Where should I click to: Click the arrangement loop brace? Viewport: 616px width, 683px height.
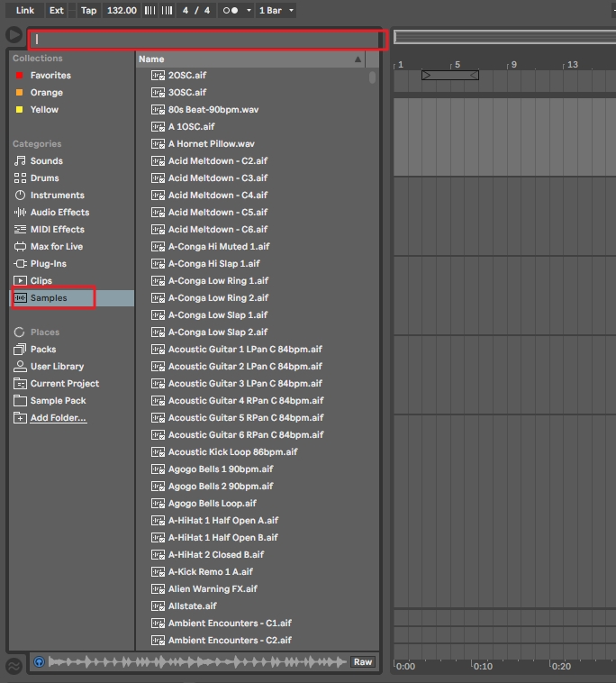pyautogui.click(x=450, y=76)
